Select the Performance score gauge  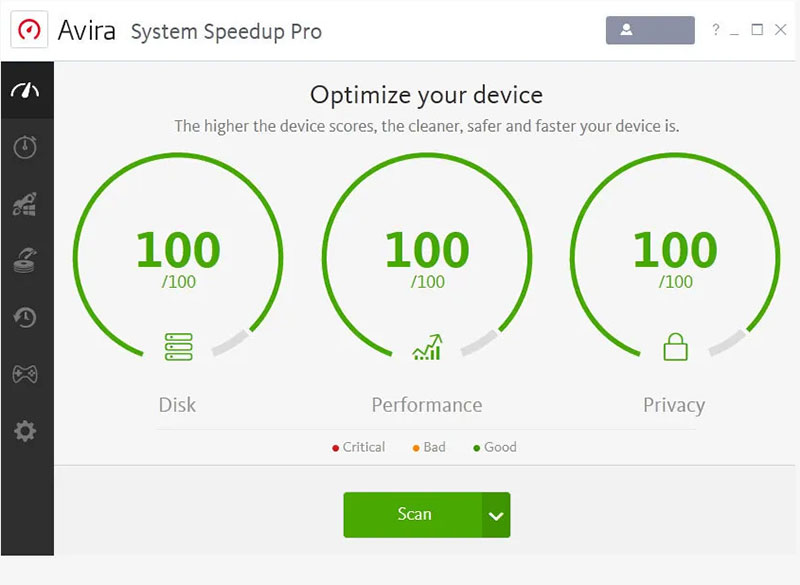[x=427, y=258]
